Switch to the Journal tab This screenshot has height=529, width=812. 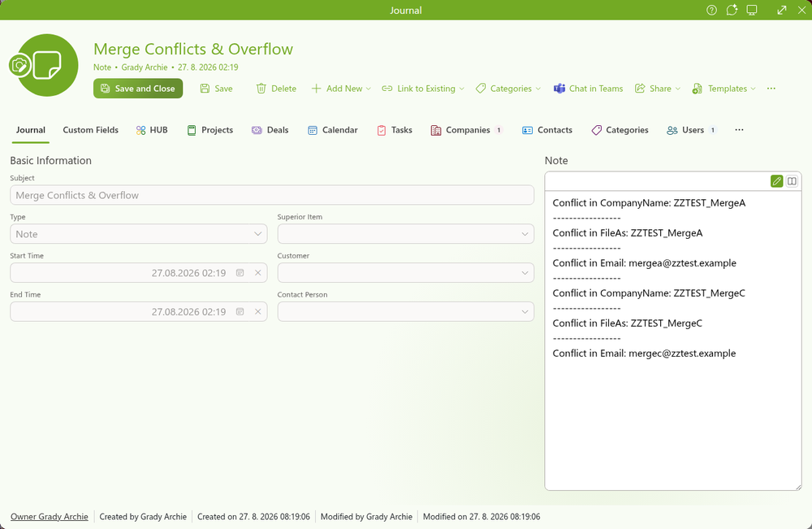(31, 130)
